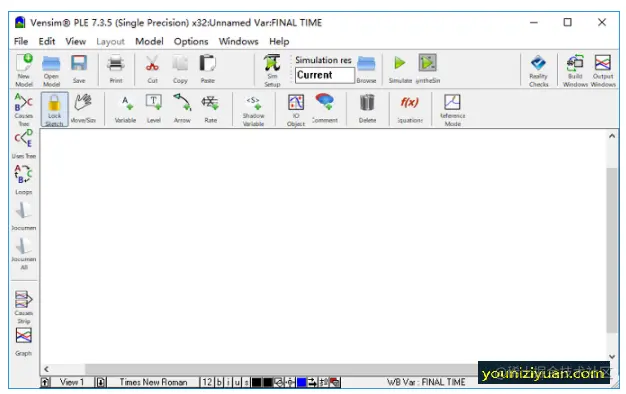The width and height of the screenshot is (626, 394).
Task: Select the Reference Mode tool
Action: [x=453, y=110]
